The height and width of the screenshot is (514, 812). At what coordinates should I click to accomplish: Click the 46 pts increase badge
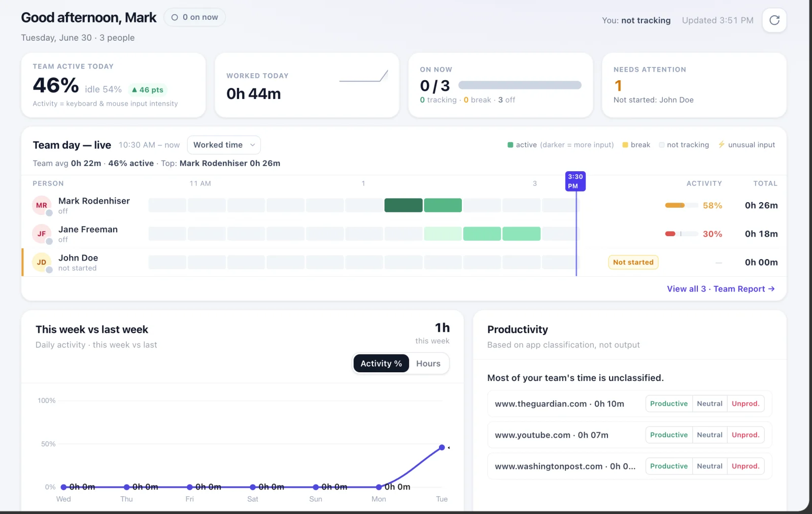point(147,90)
